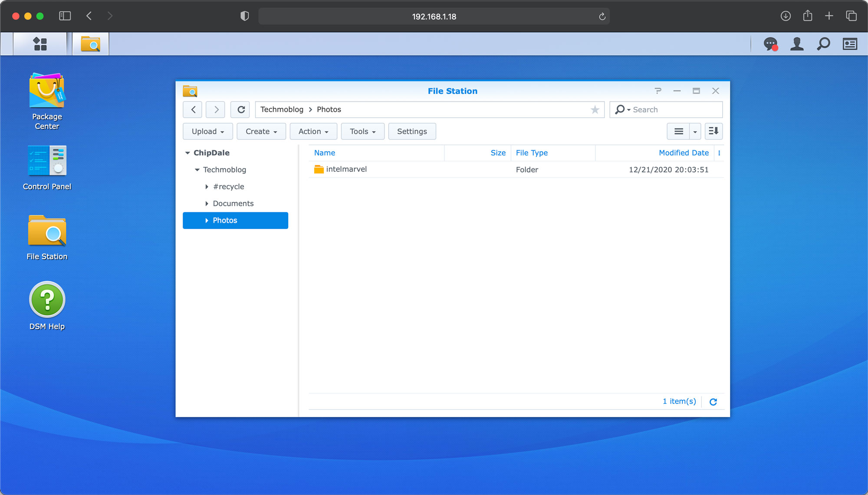This screenshot has height=495, width=868.
Task: Open Package Center desktop icon
Action: coord(47,90)
